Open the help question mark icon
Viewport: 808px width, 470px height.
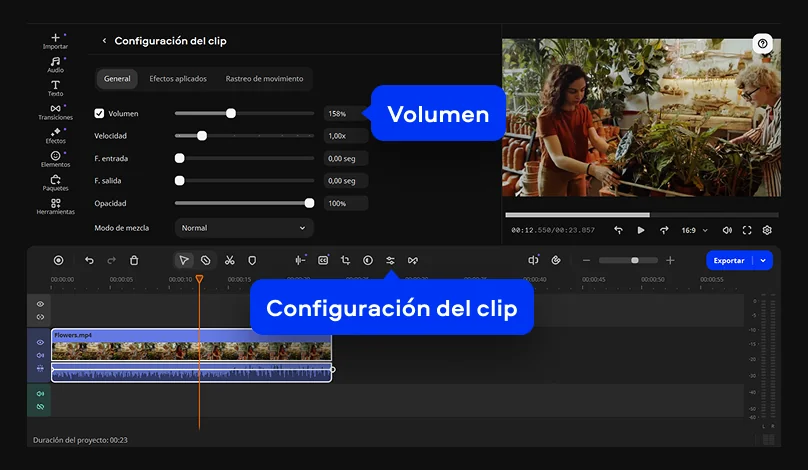[763, 44]
